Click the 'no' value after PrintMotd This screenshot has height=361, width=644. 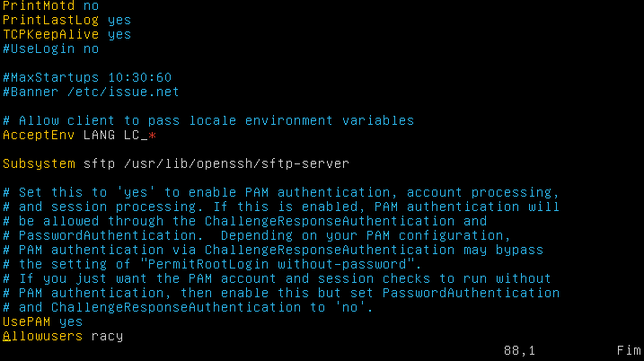point(91,5)
